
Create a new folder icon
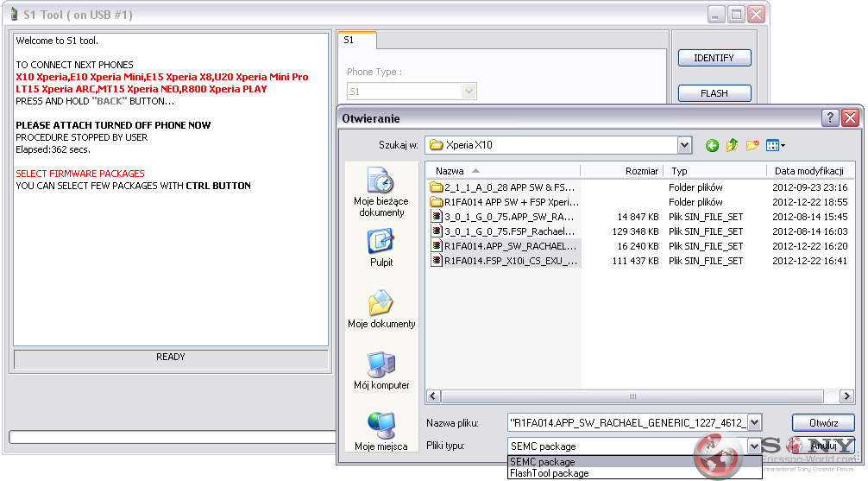[752, 145]
